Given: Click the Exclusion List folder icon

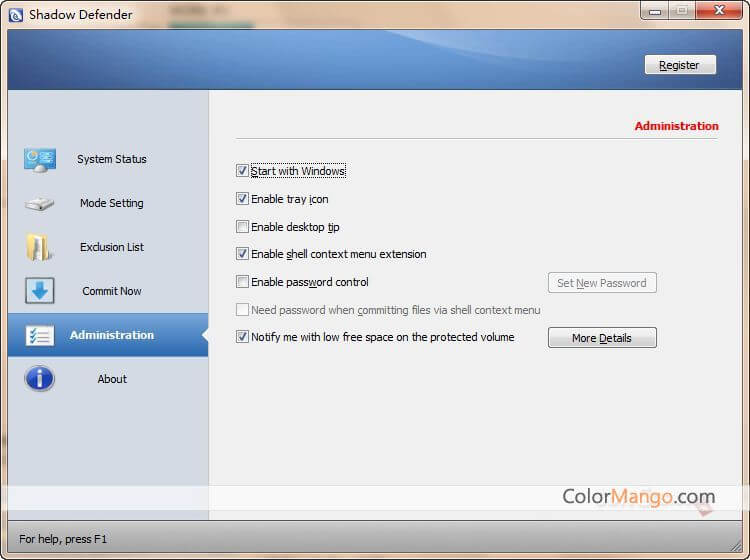Looking at the screenshot, I should [x=40, y=247].
